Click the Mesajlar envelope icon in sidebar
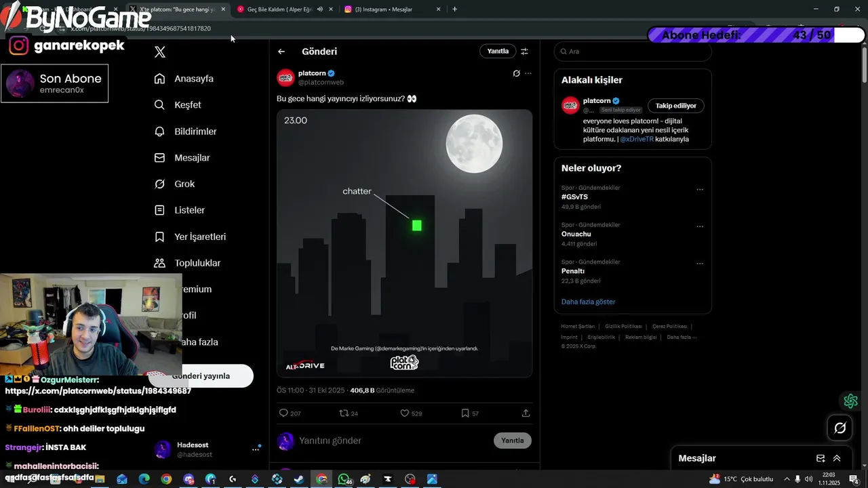The height and width of the screenshot is (488, 868). point(159,158)
